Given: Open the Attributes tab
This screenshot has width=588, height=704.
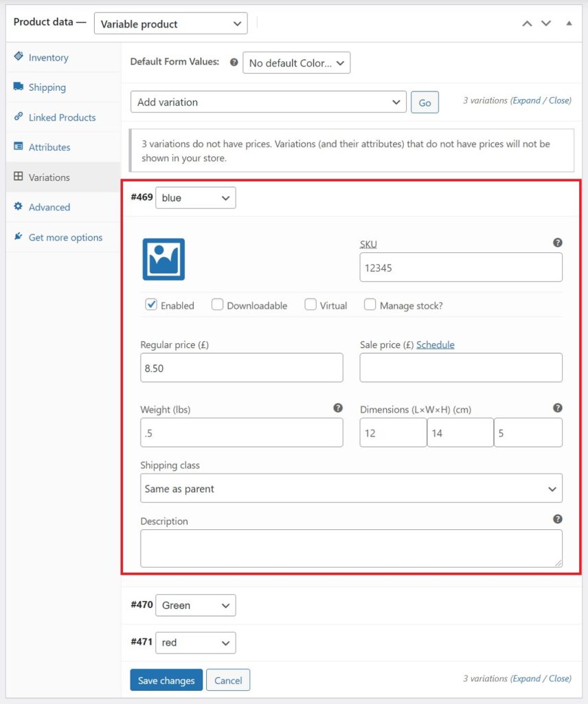Looking at the screenshot, I should tap(63, 147).
